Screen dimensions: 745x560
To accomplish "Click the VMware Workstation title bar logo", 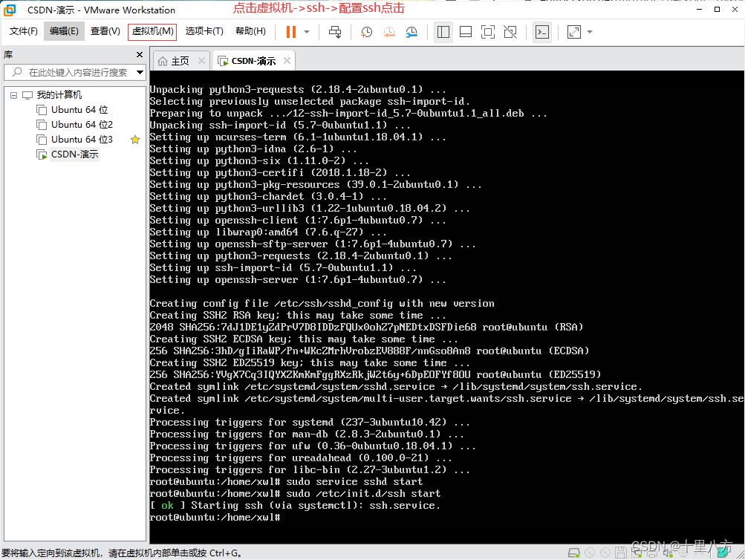I will coord(10,10).
